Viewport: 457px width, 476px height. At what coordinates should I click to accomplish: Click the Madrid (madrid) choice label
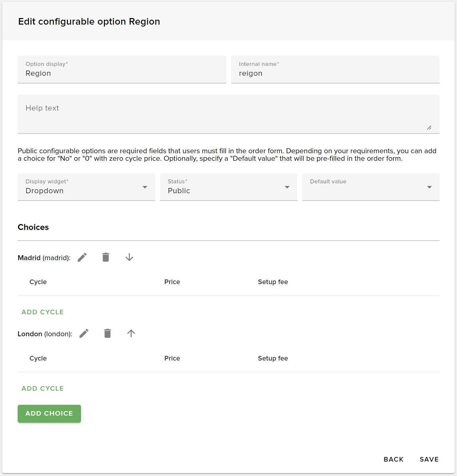[44, 258]
